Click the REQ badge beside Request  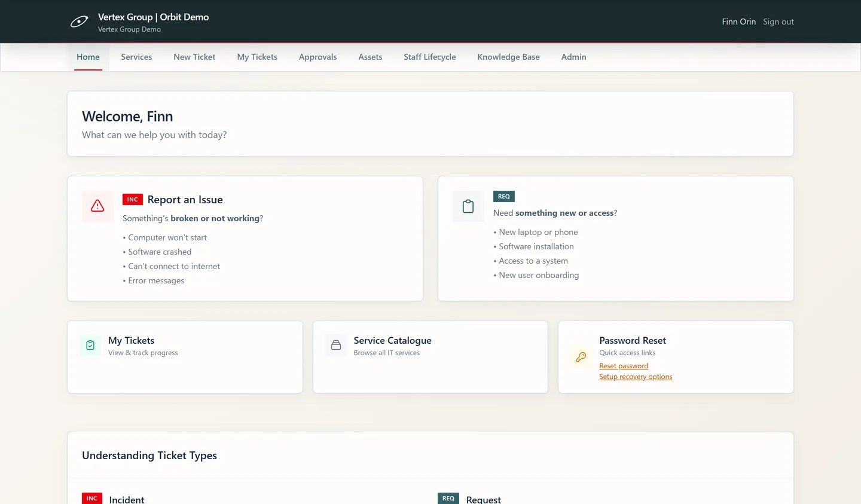[x=448, y=499]
